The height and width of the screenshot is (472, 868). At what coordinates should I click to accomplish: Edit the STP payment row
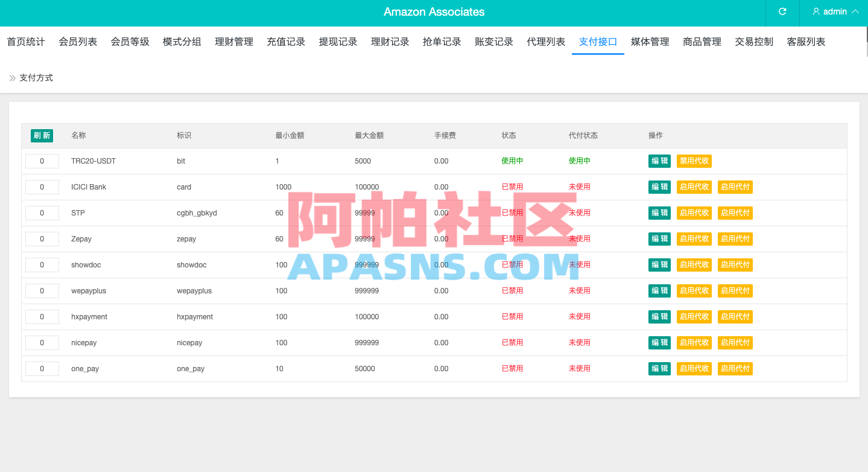(x=659, y=213)
